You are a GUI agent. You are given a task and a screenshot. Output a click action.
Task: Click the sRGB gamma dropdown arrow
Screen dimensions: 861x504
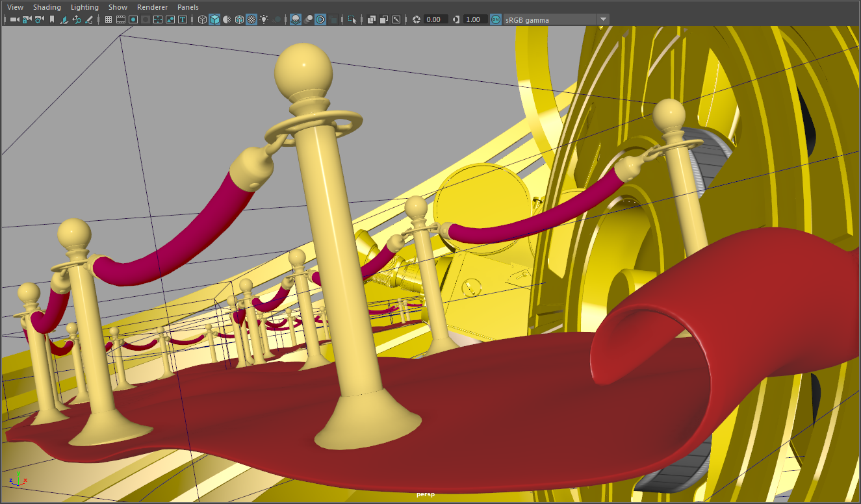click(603, 19)
